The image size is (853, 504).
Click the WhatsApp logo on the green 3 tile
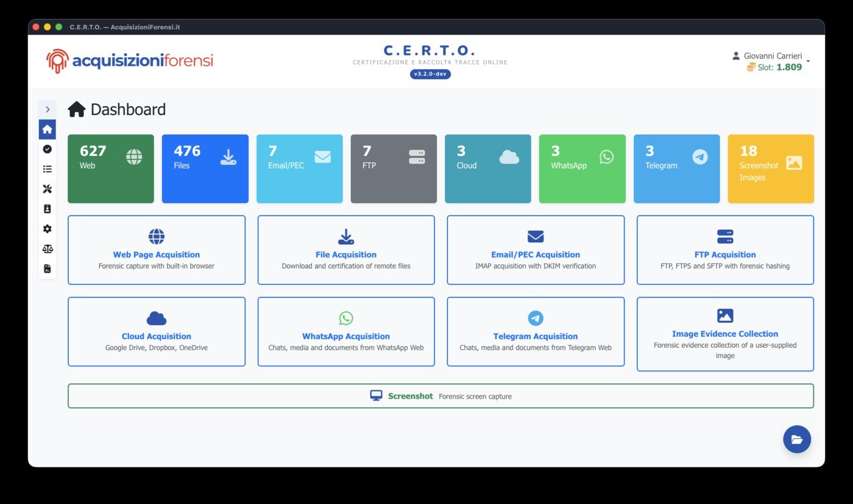tap(606, 157)
